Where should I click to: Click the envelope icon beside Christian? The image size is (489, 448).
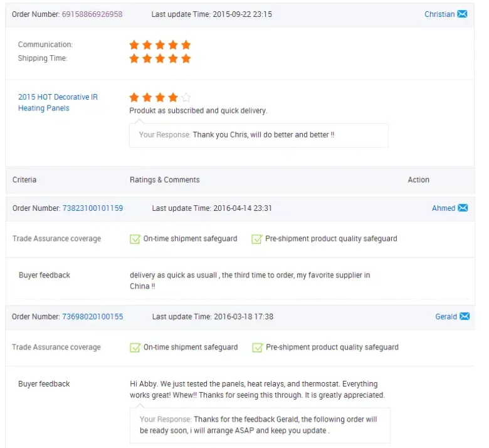tap(462, 14)
